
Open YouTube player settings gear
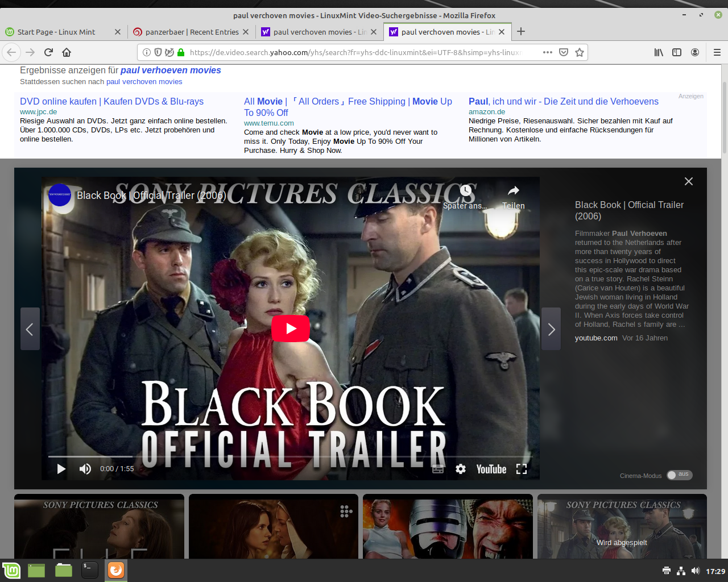point(461,469)
